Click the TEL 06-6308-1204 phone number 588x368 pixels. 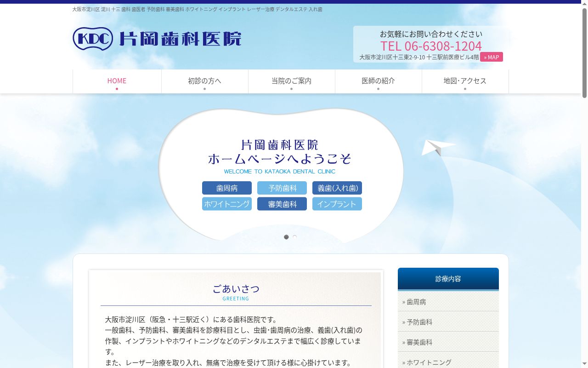[431, 46]
